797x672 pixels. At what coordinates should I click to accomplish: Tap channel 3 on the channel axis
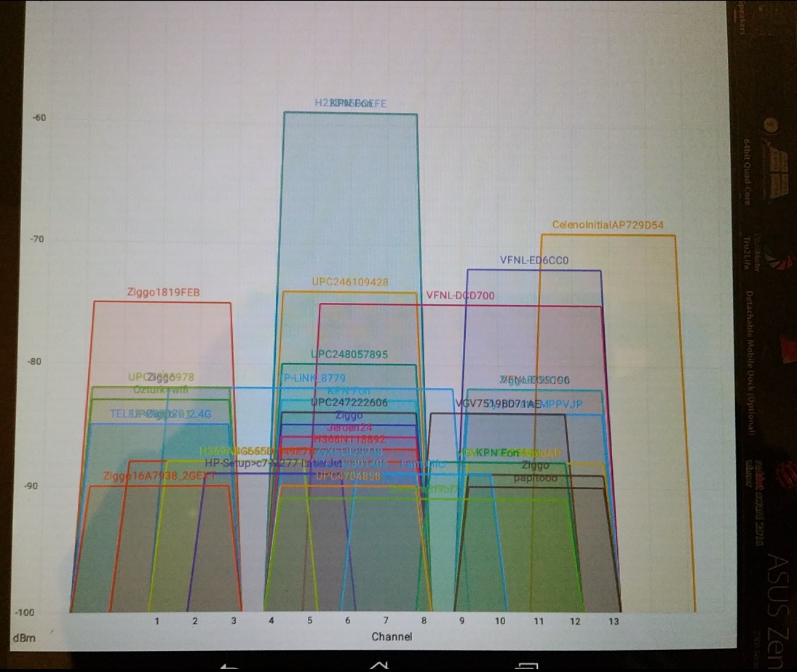point(234,621)
